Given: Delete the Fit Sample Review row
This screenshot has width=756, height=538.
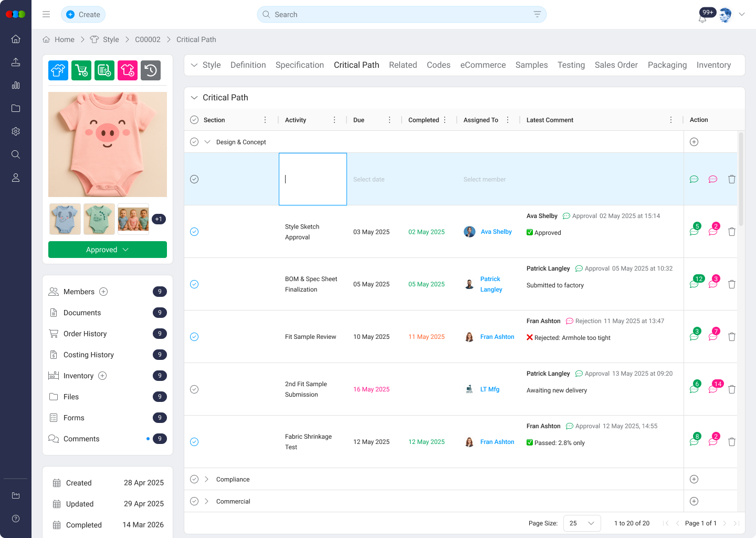Looking at the screenshot, I should point(732,337).
